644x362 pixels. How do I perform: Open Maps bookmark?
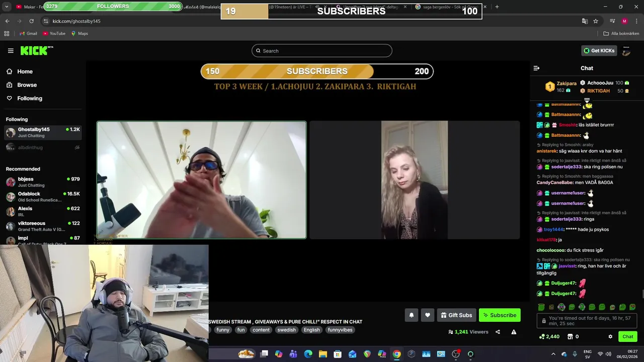79,34
